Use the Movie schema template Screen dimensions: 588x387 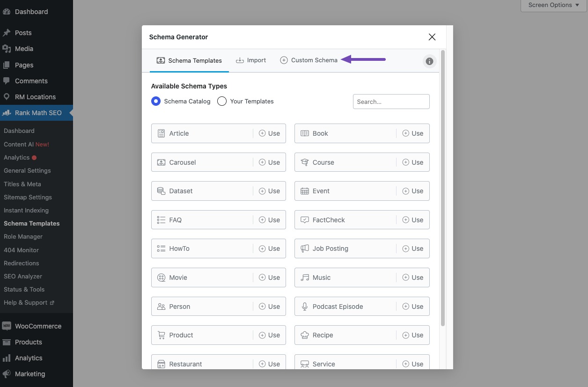coord(270,277)
